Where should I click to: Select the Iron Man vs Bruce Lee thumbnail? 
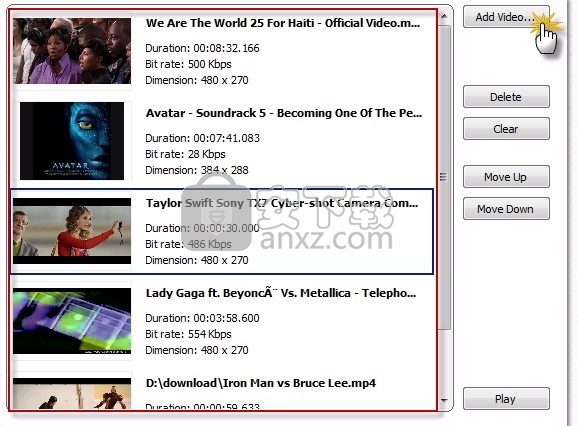pyautogui.click(x=72, y=393)
